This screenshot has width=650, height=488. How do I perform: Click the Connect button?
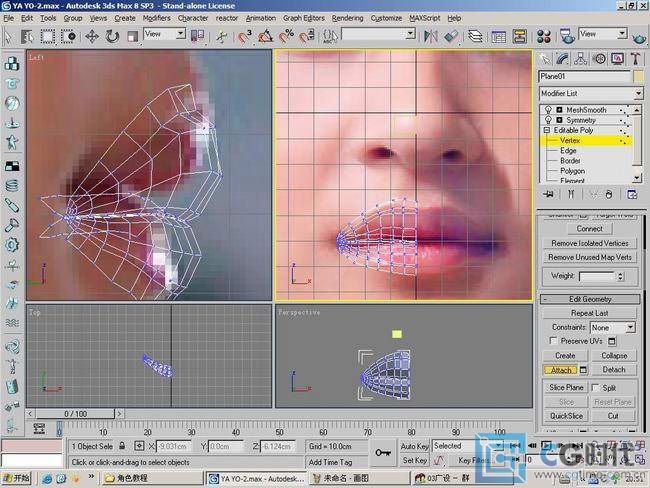tap(589, 228)
